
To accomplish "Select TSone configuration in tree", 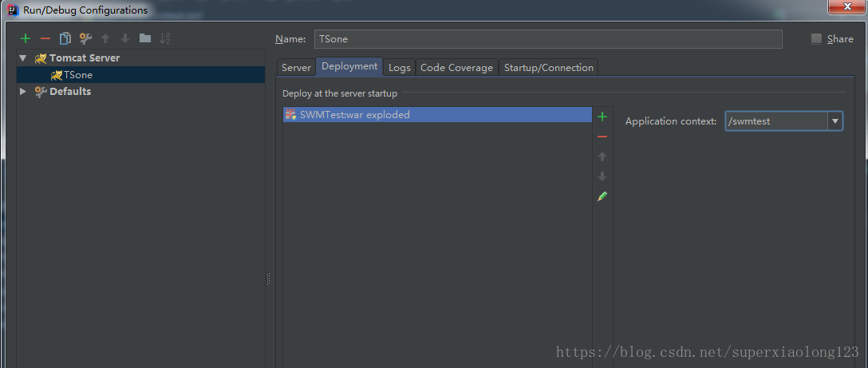I will 140,75.
